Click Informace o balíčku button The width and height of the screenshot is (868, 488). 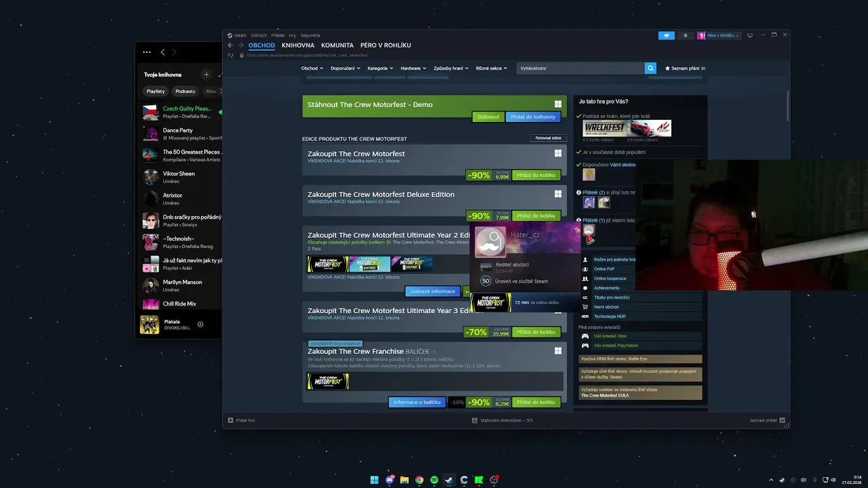click(417, 402)
